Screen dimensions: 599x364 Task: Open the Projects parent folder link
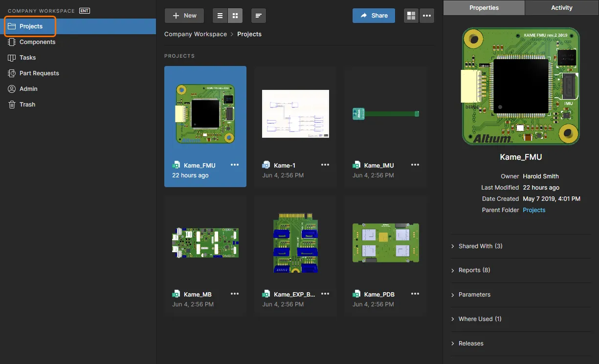click(534, 210)
